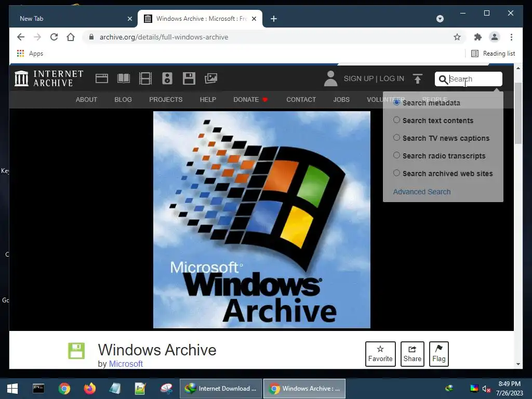532x399 pixels.
Task: Open the Chrome profile avatar
Action: tap(495, 37)
